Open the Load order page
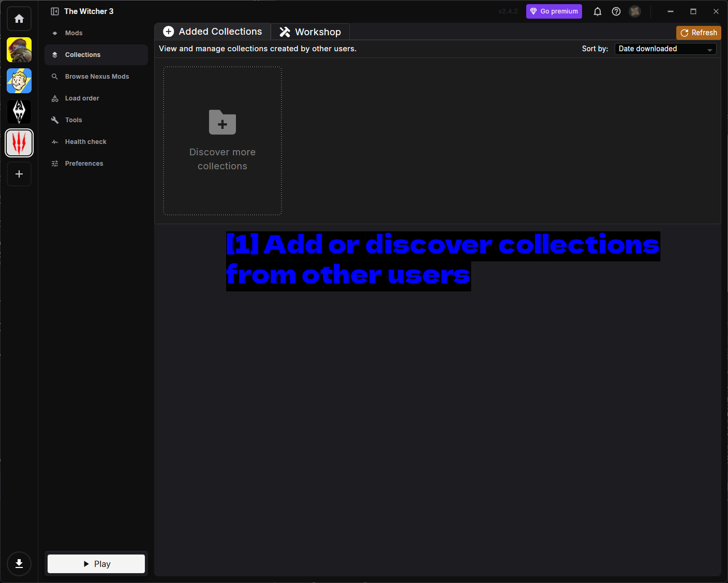 (96, 98)
